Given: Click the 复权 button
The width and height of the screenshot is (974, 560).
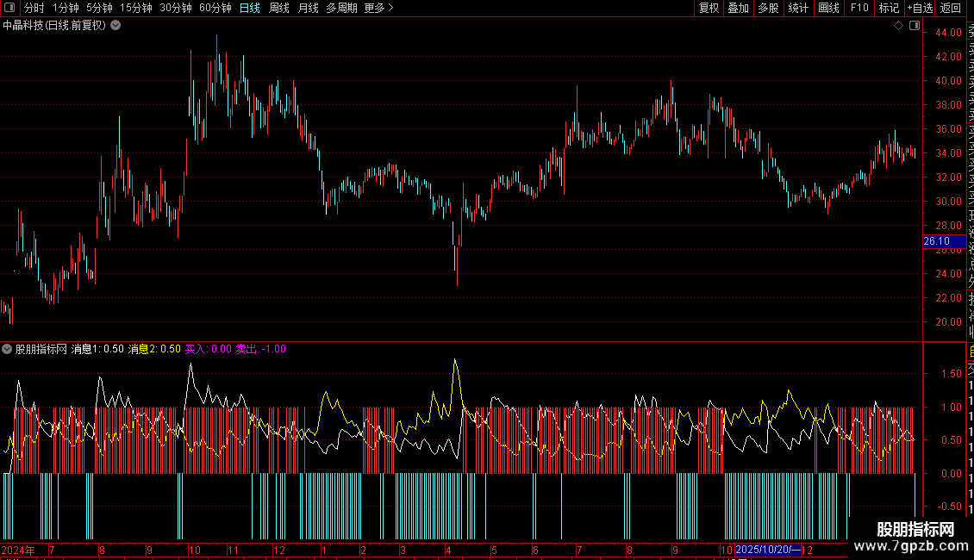Looking at the screenshot, I should tap(709, 8).
